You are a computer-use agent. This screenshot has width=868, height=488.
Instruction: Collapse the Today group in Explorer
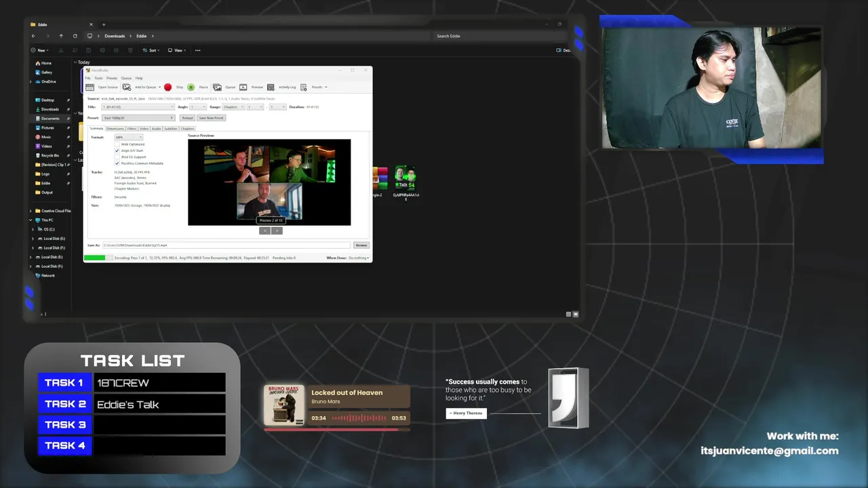[75, 62]
